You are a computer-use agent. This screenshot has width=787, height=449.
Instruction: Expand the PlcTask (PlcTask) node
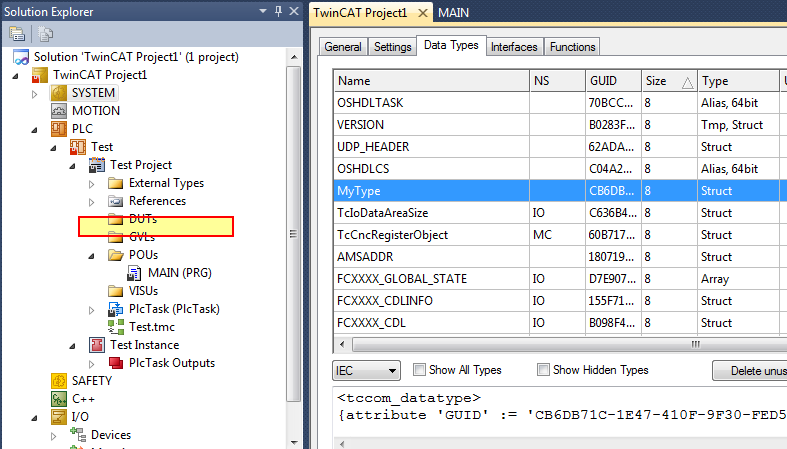(x=91, y=310)
